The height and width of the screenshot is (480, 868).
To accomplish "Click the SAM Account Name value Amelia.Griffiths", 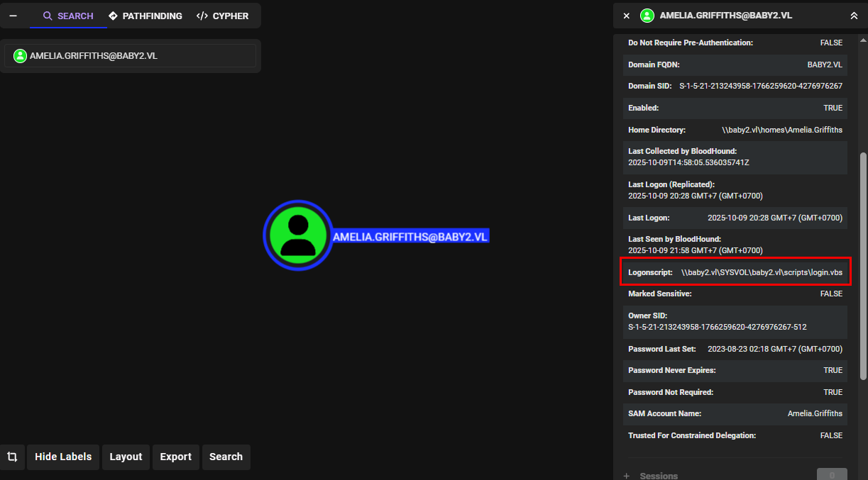I will click(815, 413).
